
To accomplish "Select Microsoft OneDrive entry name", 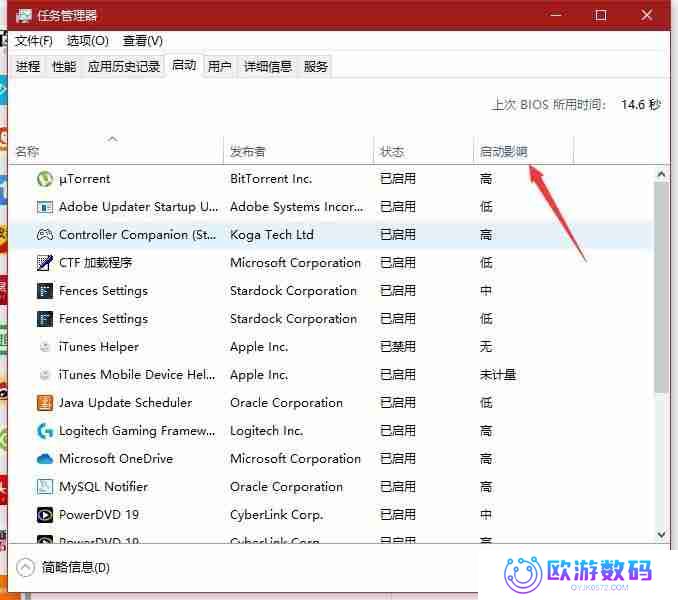I will click(x=116, y=459).
